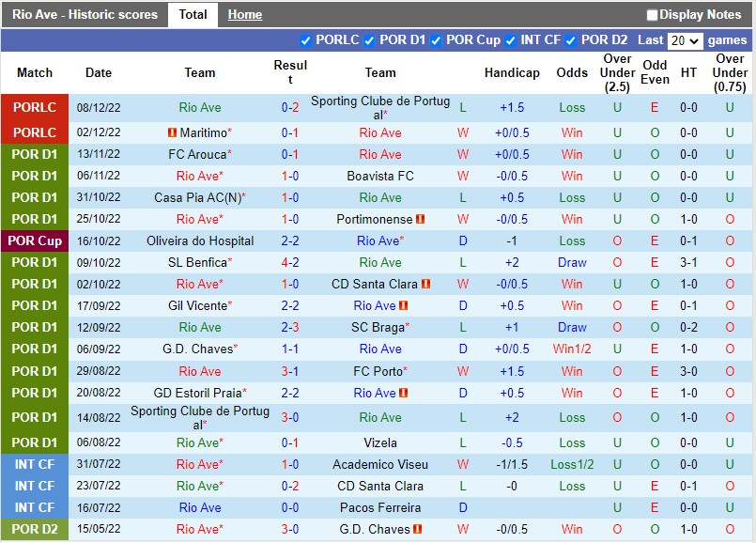
Task: Uncheck the POR D1 league filter
Action: pos(369,41)
